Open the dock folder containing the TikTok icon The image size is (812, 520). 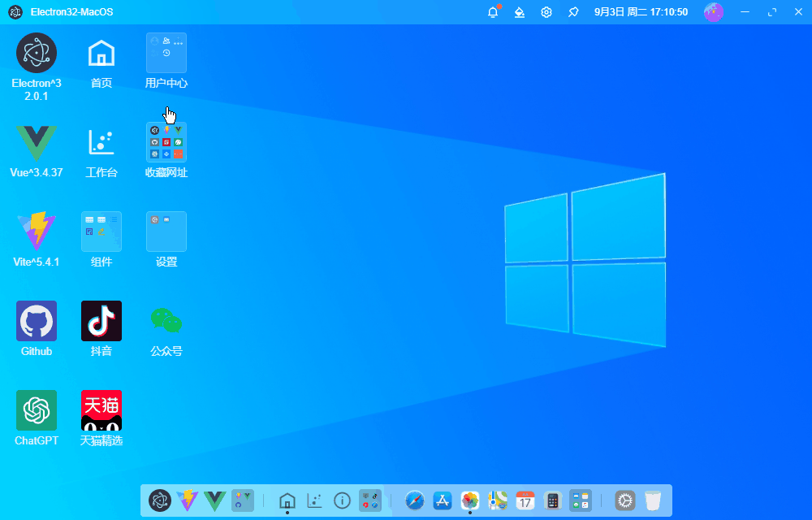point(370,500)
